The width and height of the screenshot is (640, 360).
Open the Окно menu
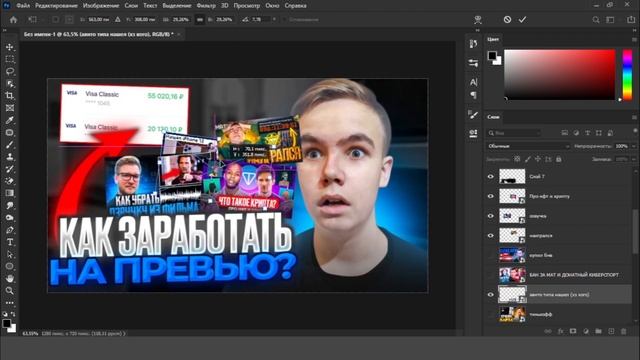coord(272,6)
